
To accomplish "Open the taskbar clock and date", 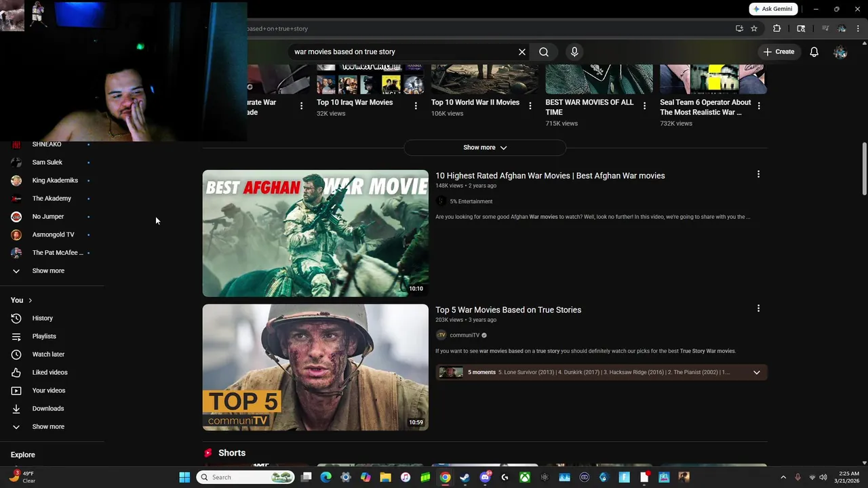I will (x=848, y=477).
